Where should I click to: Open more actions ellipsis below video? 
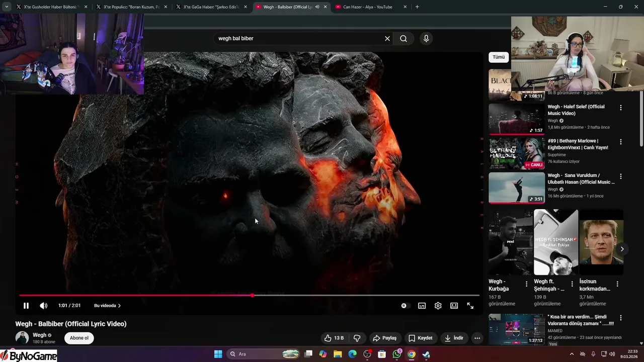pyautogui.click(x=477, y=338)
